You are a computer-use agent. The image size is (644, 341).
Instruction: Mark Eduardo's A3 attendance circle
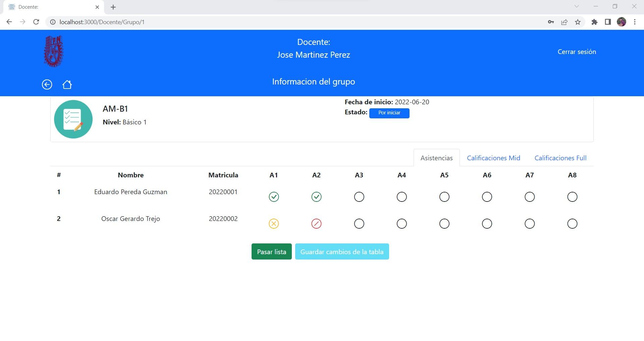pyautogui.click(x=359, y=197)
